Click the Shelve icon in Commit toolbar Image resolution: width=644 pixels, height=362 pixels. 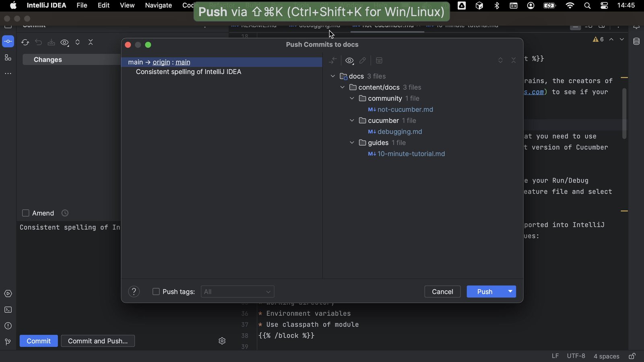[x=51, y=42]
